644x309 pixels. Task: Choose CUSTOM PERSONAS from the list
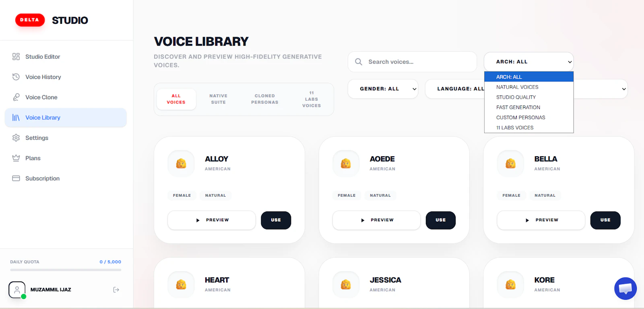(x=529, y=118)
